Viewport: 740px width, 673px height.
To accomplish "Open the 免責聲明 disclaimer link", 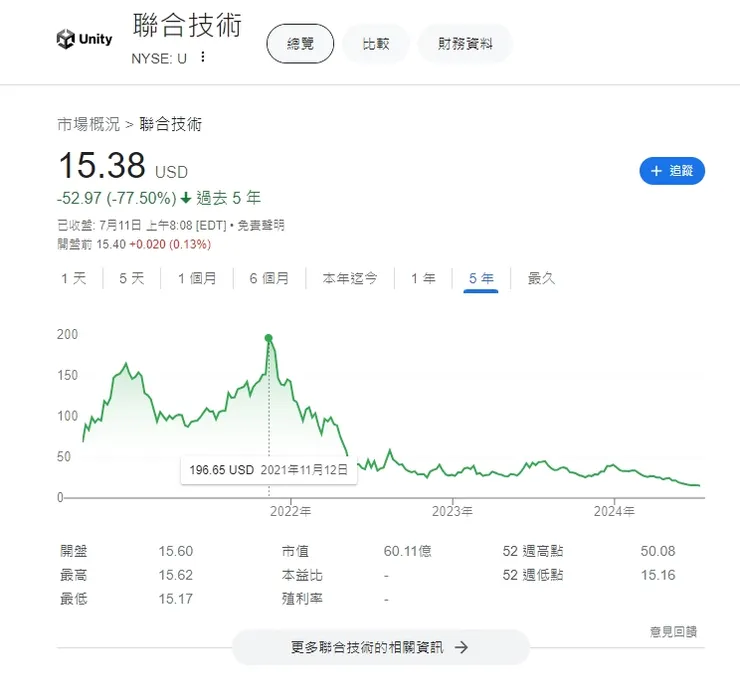I will [x=261, y=225].
